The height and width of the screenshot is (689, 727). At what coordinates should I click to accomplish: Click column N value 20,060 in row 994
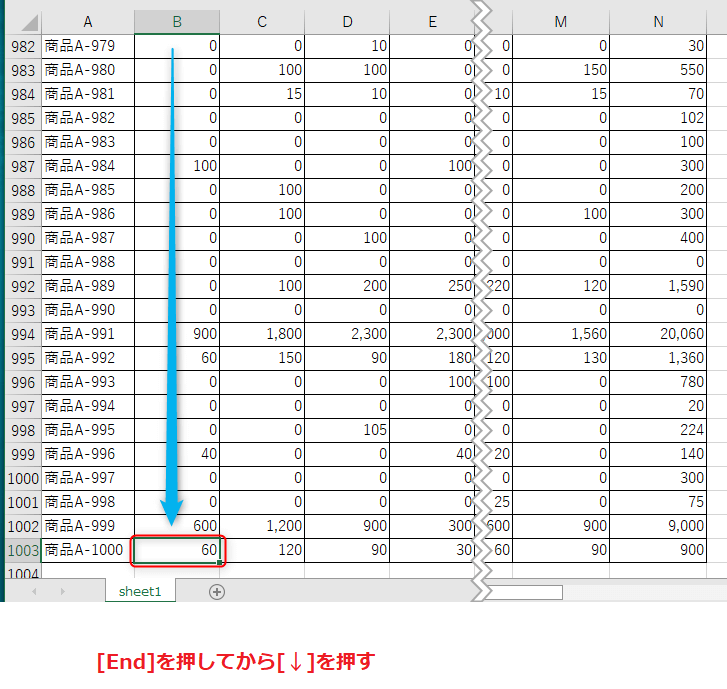(658, 334)
